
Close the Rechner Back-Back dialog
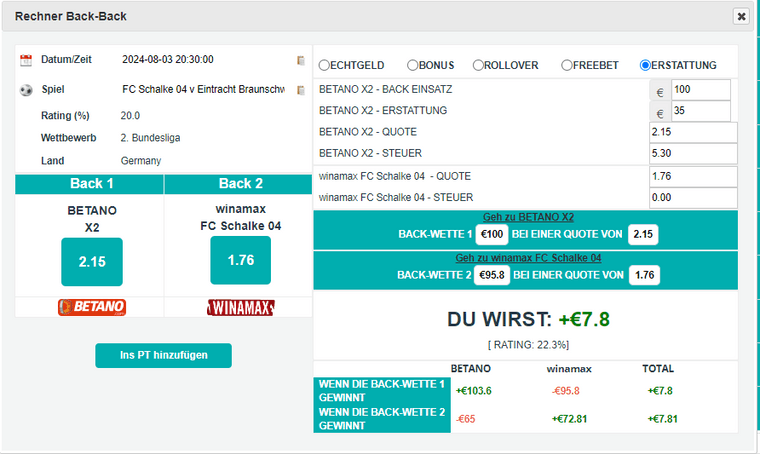741,16
